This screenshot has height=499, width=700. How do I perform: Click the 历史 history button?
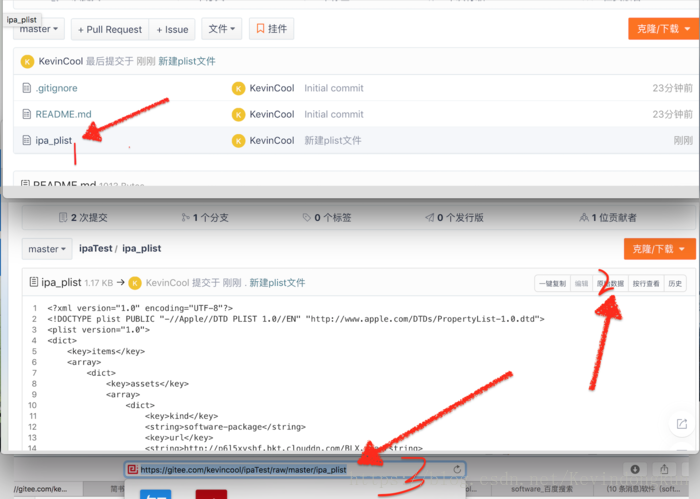tap(675, 283)
